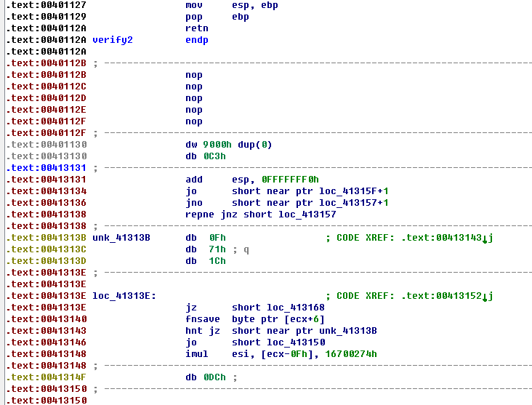
Task: Click jump target loc_413168
Action: (x=296, y=308)
